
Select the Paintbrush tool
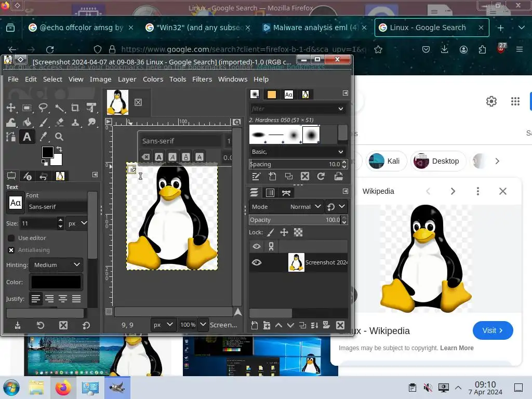coord(43,122)
